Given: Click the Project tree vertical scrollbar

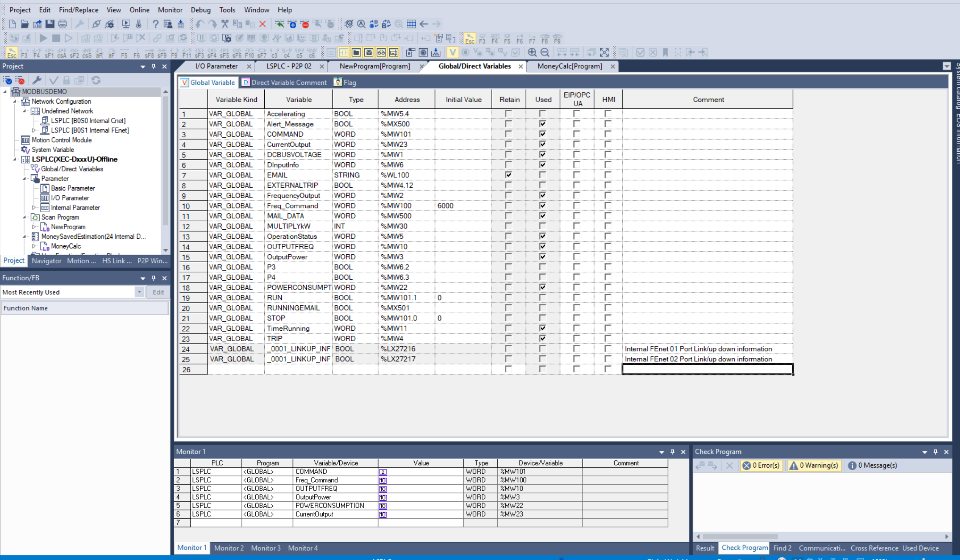Looking at the screenshot, I should [165, 160].
